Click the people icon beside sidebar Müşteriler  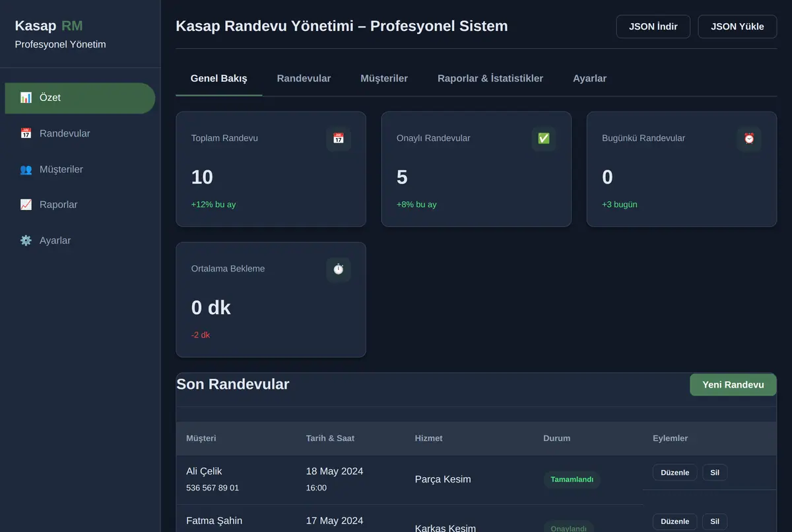[x=26, y=170]
